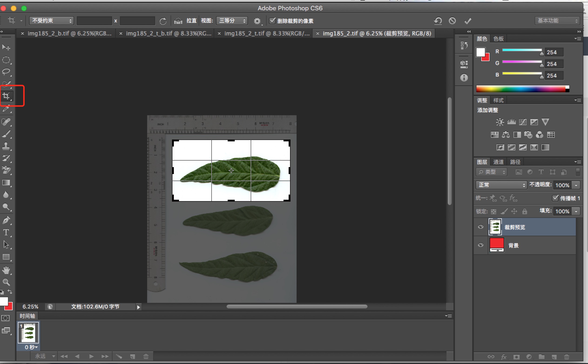
Task: Select the Eraser tool
Action: tap(6, 170)
